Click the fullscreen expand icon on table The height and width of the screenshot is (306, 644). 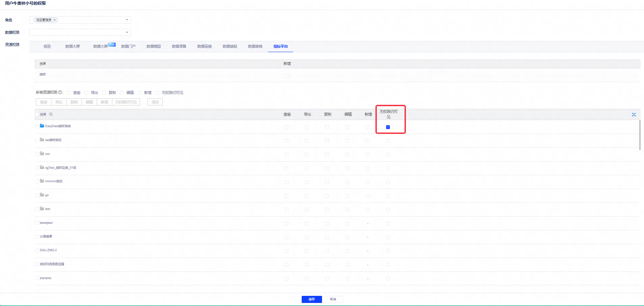(x=634, y=115)
